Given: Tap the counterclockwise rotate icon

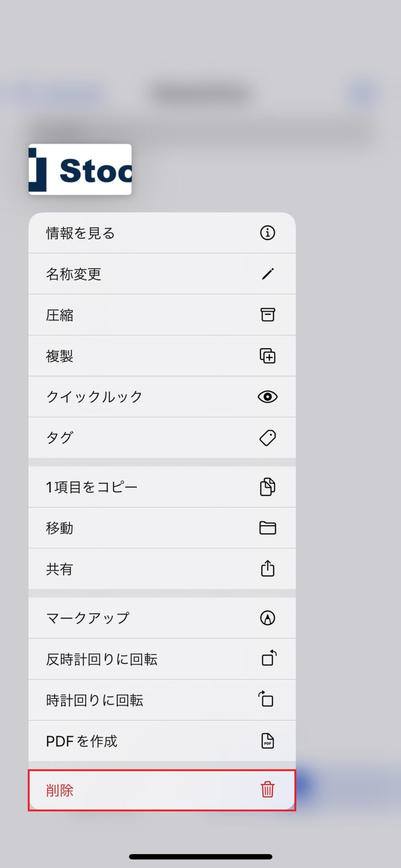Looking at the screenshot, I should coord(267,659).
